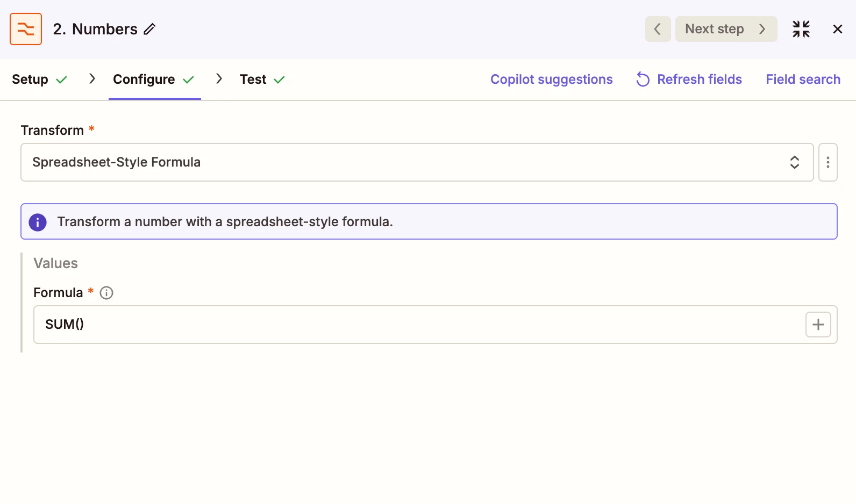Viewport: 856px width, 504px height.
Task: Open Copilot suggestions
Action: pyautogui.click(x=551, y=80)
